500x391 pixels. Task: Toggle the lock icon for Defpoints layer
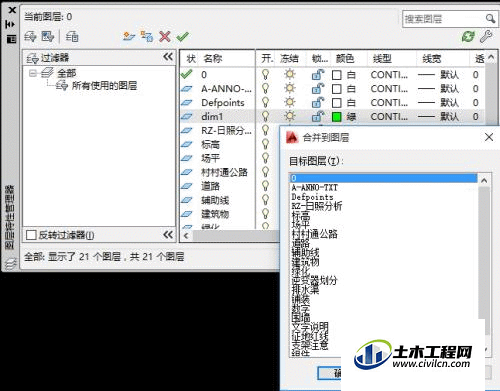(x=318, y=102)
